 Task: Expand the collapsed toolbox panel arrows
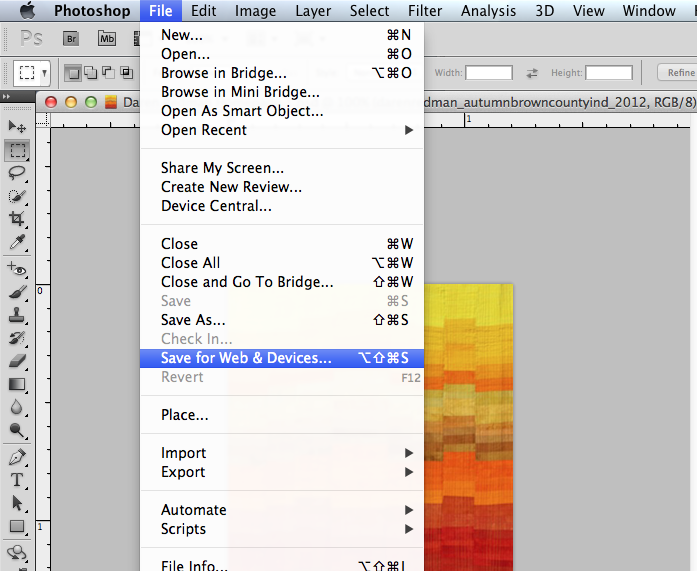point(6,96)
